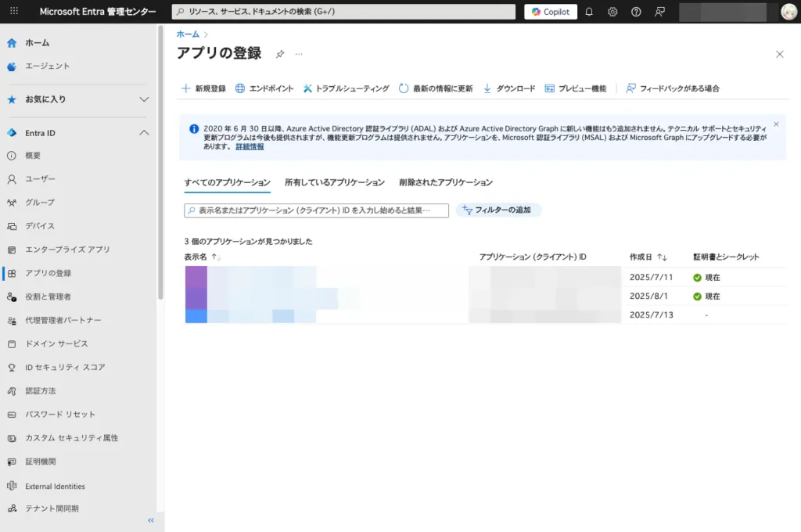This screenshot has width=801, height=532.
Task: Go to ホーム in the sidebar
Action: pyautogui.click(x=38, y=43)
